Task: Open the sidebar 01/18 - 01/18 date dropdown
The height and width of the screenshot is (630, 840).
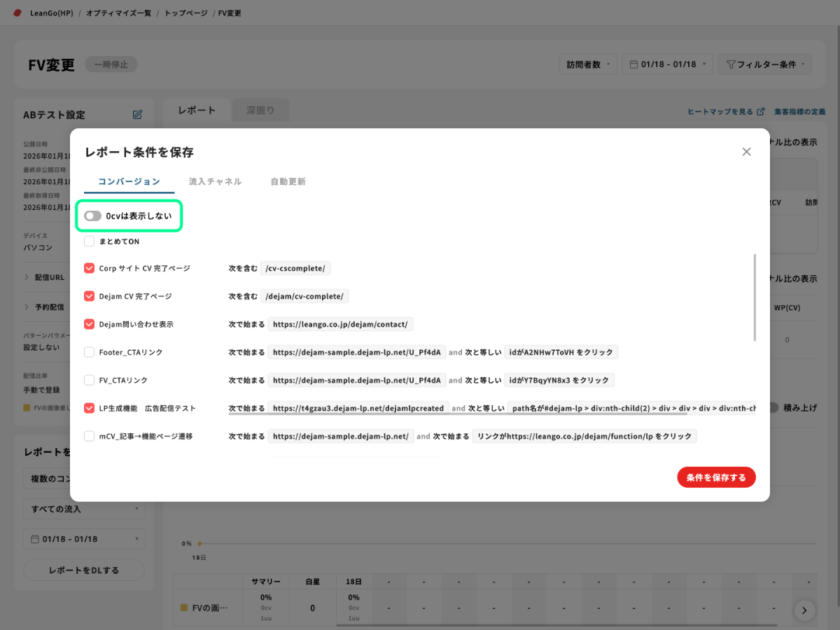Action: [x=84, y=539]
